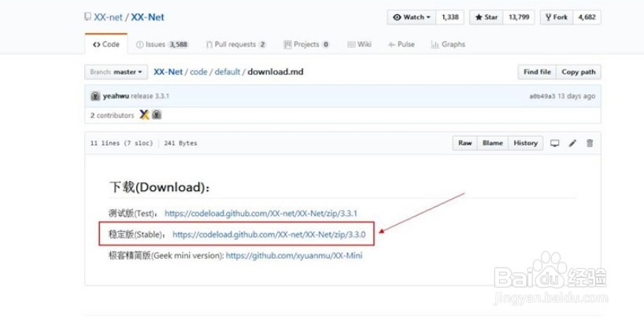This screenshot has width=644, height=320.
Task: Open the XX-net owner link
Action: coord(109,17)
